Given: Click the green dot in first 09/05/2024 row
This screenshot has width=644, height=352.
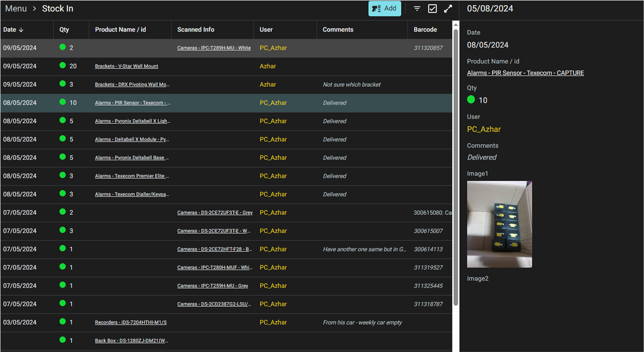Looking at the screenshot, I should [63, 47].
